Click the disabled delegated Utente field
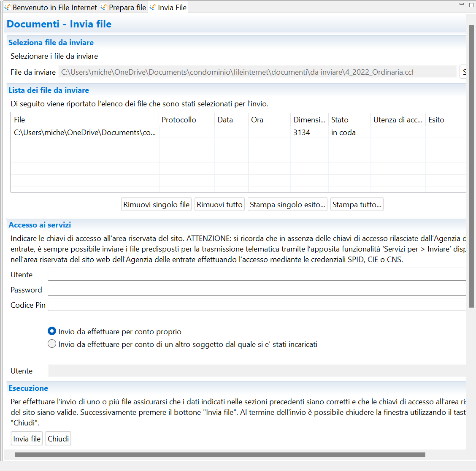The image size is (476, 471). pos(257,371)
